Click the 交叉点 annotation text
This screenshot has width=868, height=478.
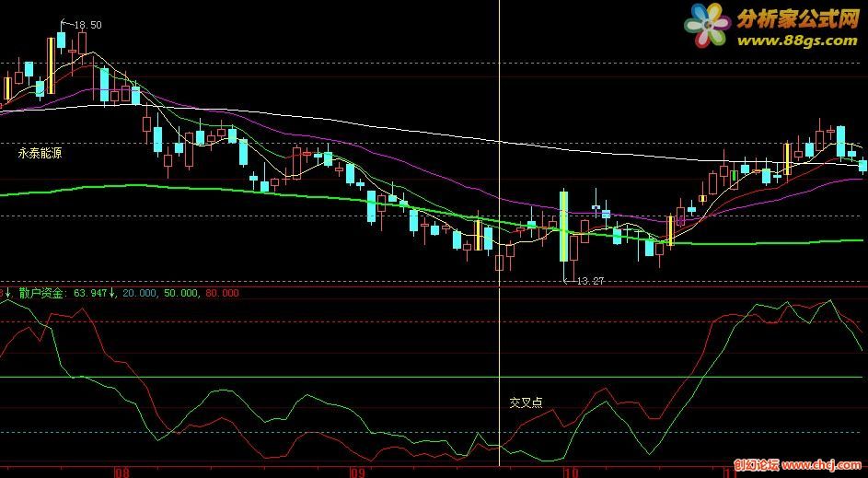point(526,402)
